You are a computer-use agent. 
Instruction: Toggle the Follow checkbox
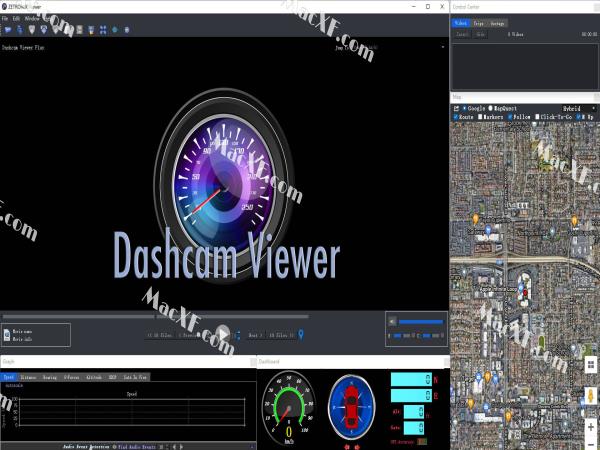[x=510, y=117]
